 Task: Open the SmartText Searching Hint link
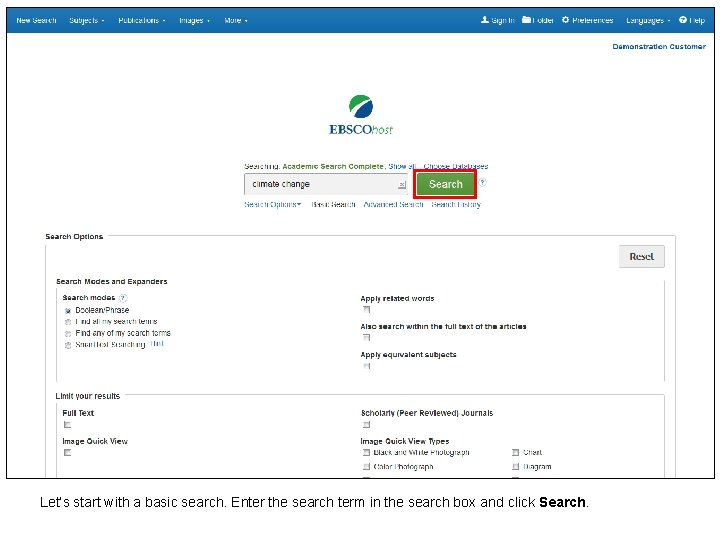click(157, 344)
